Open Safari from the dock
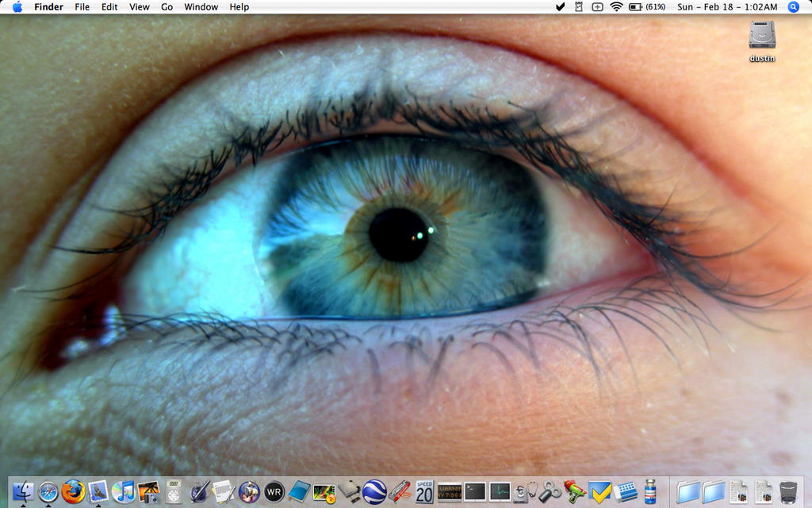This screenshot has height=508, width=812. point(48,491)
